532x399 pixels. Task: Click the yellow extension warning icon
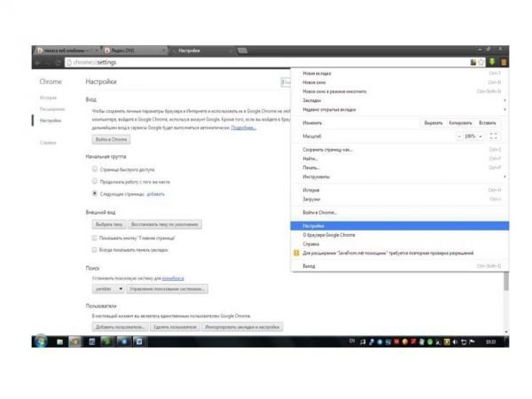297,253
